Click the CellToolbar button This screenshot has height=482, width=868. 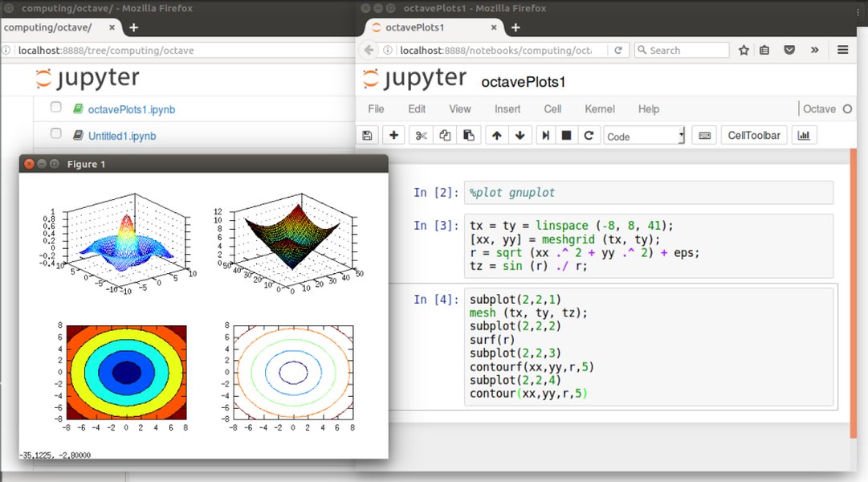753,135
